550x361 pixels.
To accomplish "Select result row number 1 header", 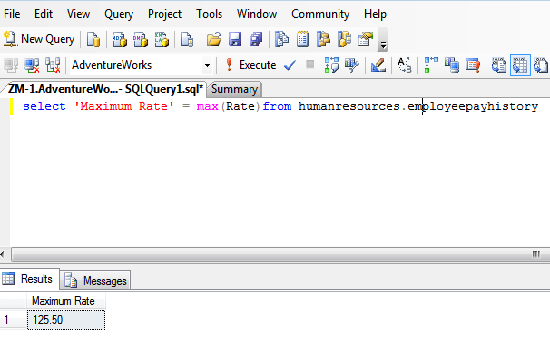I will point(13,320).
